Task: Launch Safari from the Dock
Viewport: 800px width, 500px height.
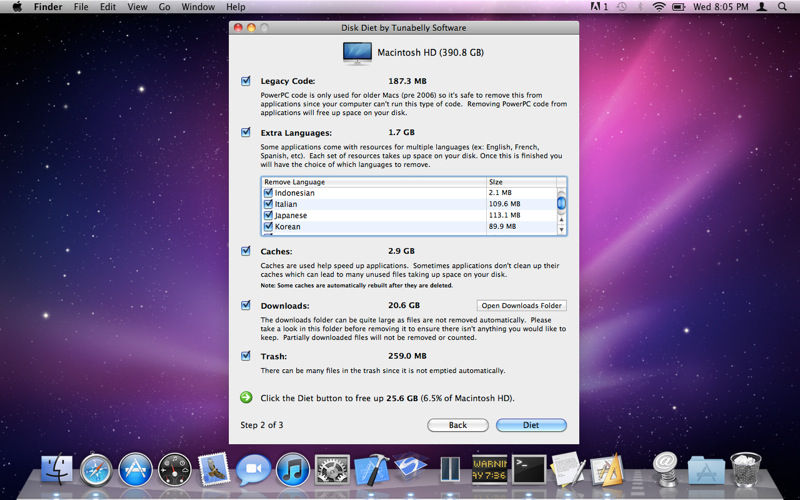Action: (x=96, y=469)
